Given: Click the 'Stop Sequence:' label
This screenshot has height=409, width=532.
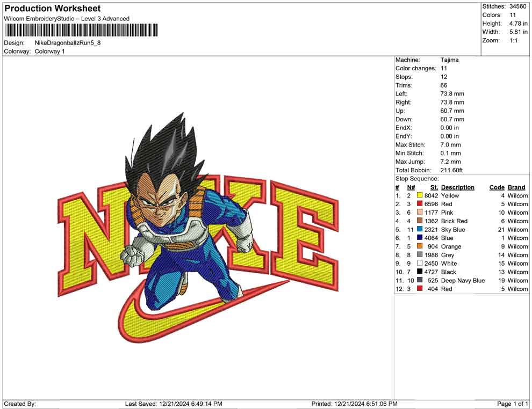Looking at the screenshot, I should pyautogui.click(x=417, y=179).
